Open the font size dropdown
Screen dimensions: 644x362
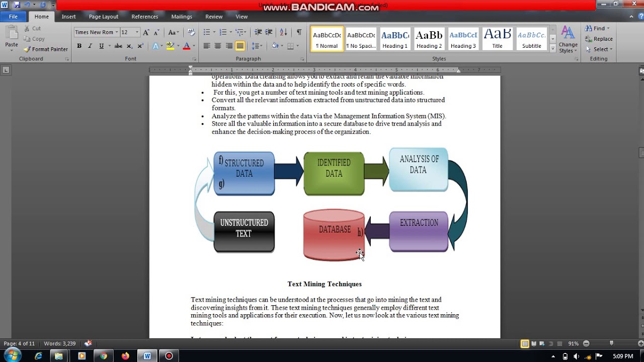(x=137, y=32)
